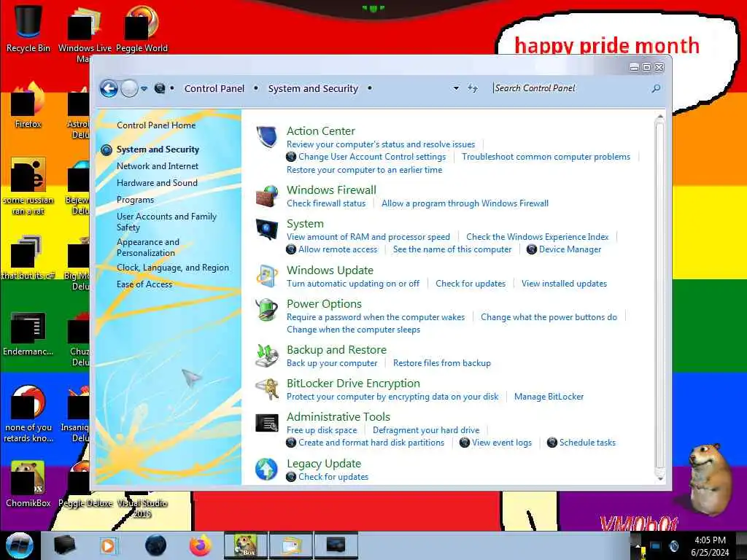747x560 pixels.
Task: Open Troubleshoot common computer problems
Action: [x=546, y=157]
